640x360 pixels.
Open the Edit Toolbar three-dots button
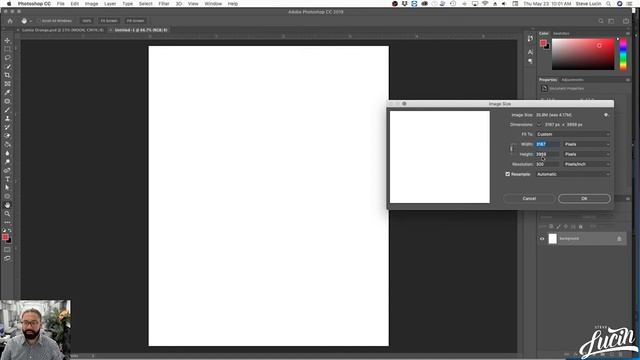tap(7, 222)
